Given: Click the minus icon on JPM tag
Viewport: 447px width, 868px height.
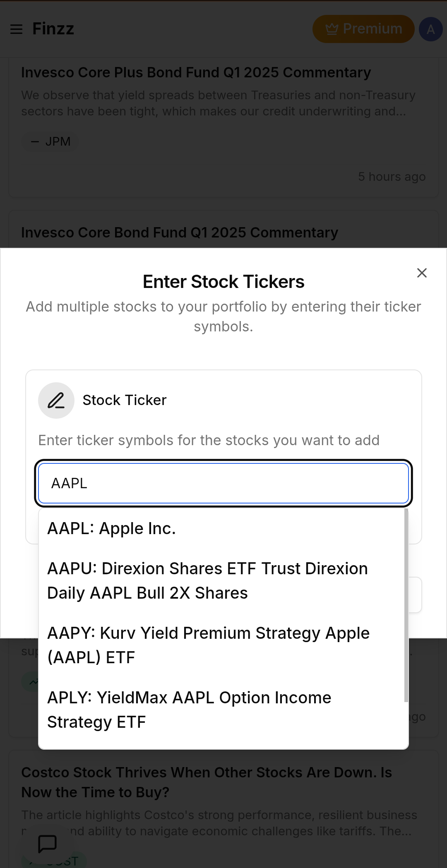Looking at the screenshot, I should tap(35, 142).
